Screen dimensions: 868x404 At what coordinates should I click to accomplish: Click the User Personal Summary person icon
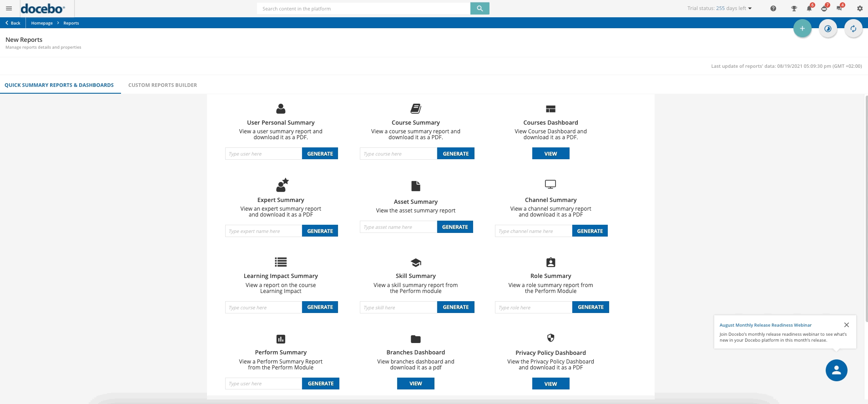pos(281,109)
